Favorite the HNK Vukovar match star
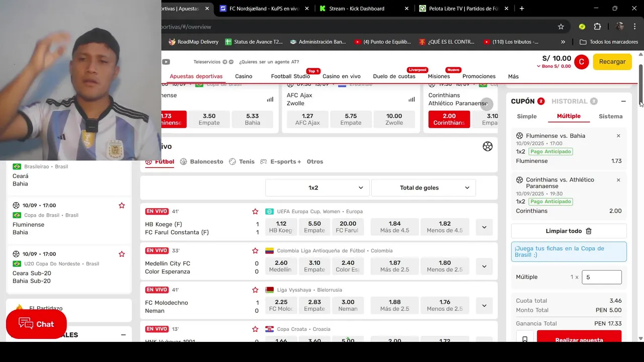This screenshot has width=644, height=362. (x=255, y=329)
